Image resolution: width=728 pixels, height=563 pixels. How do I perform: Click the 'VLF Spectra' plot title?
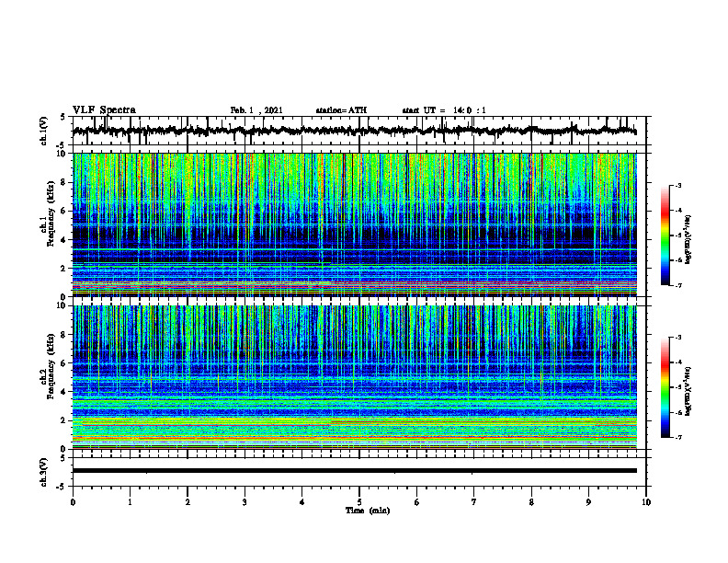click(x=104, y=110)
